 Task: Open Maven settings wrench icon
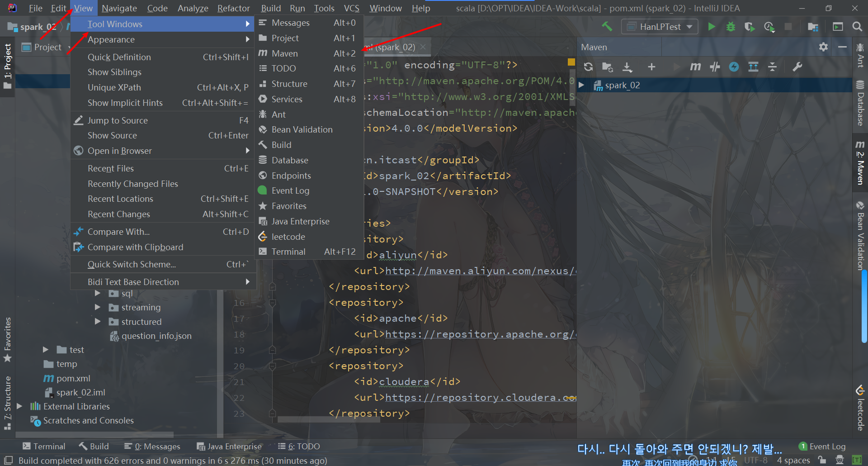(797, 67)
